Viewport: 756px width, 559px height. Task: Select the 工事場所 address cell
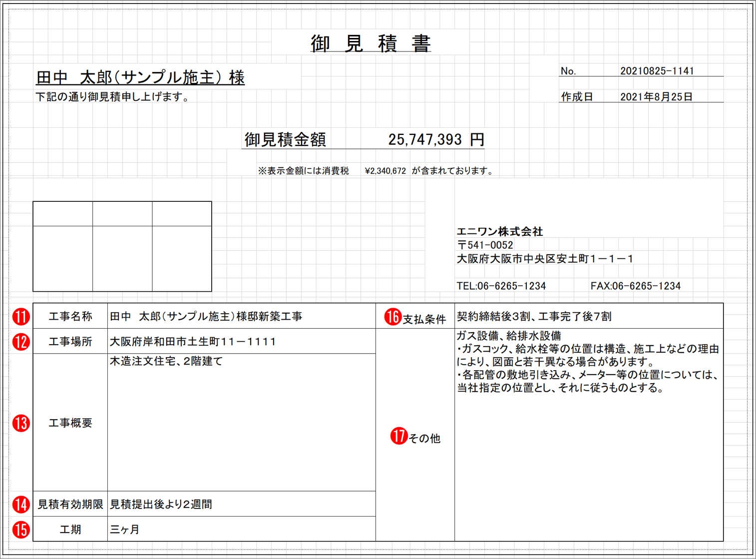[x=242, y=341]
